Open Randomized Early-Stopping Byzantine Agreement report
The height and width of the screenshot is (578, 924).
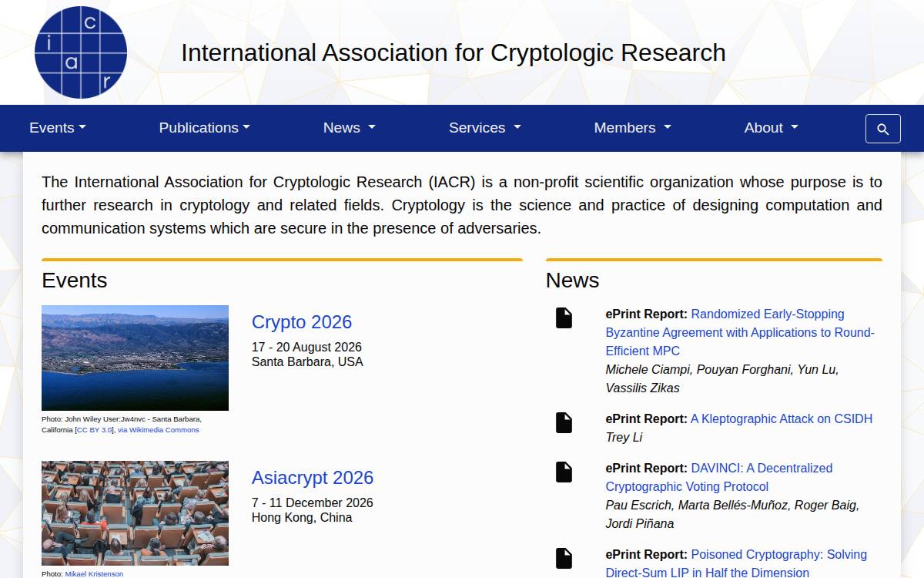point(740,332)
